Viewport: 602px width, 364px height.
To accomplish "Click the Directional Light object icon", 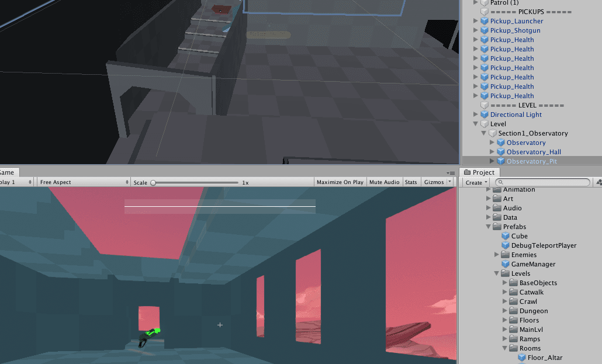I will (485, 115).
